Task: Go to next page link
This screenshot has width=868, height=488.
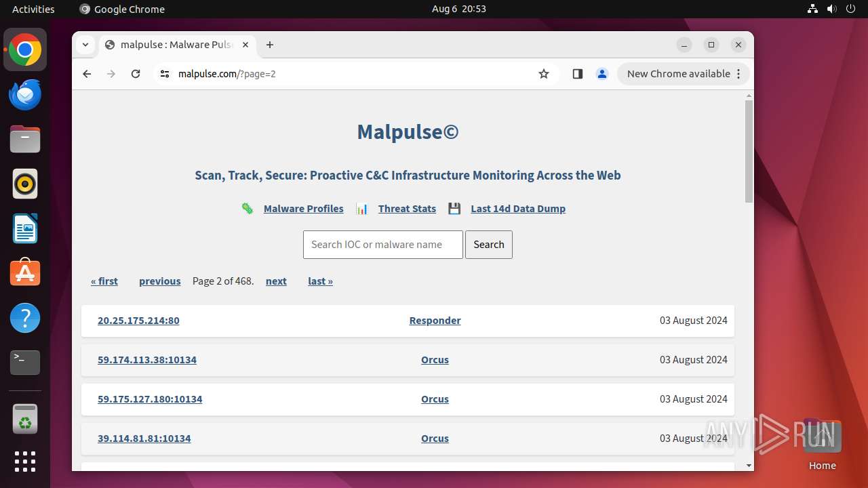Action: [x=276, y=281]
